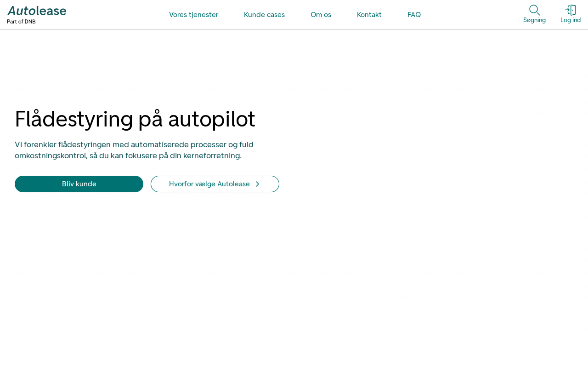Image resolution: width=588 pixels, height=368 pixels.
Task: Go to Kunde cases
Action: 264,15
